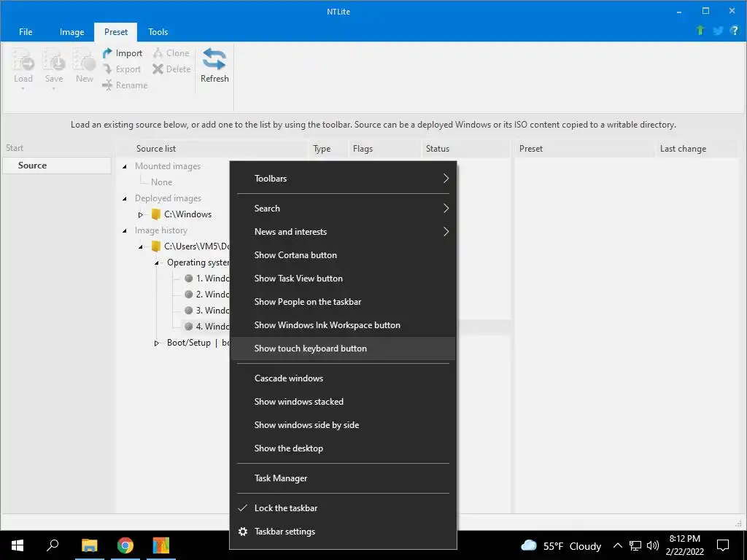Refresh the preset list
747x560 pixels.
[x=214, y=65]
